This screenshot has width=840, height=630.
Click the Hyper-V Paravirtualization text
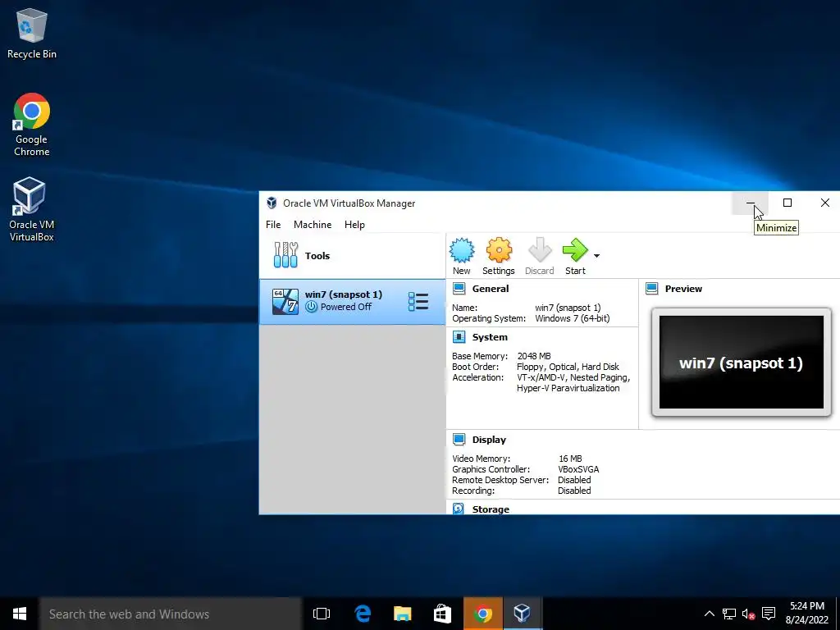click(x=568, y=388)
